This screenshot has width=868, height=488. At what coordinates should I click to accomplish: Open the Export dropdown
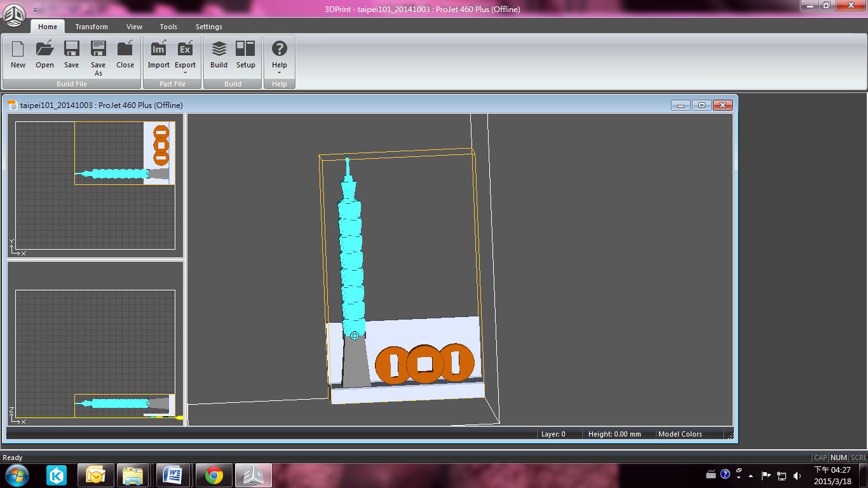186,57
